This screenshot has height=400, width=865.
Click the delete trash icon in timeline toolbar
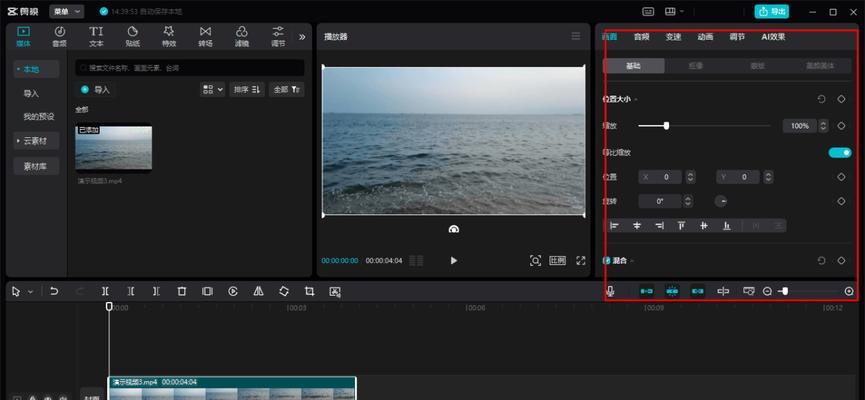pos(181,291)
